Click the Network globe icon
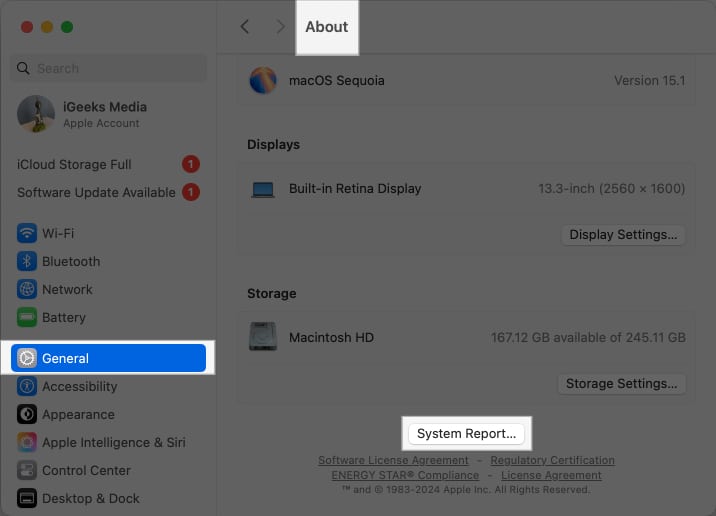Screen dimensions: 716x516 (27, 290)
